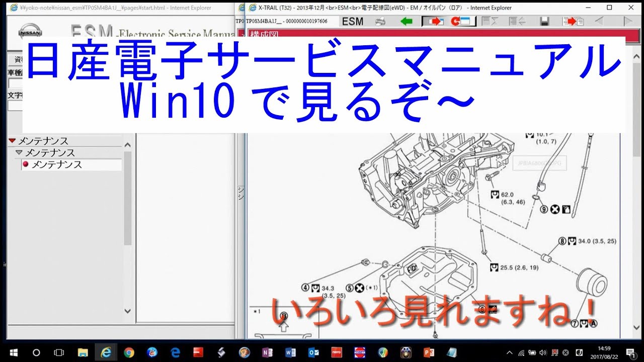Open Outlook from taskbar
The image size is (644, 362).
pos(313,352)
